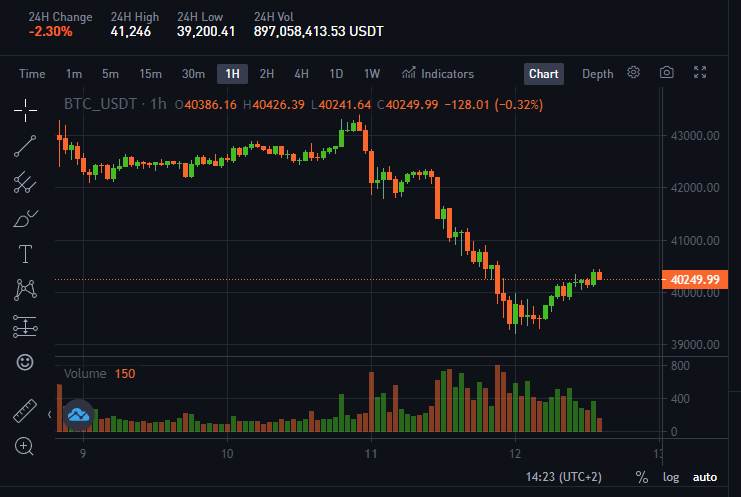Click the 24H Vol value in USDT
Viewport: 741px width, 497px height.
coord(319,32)
